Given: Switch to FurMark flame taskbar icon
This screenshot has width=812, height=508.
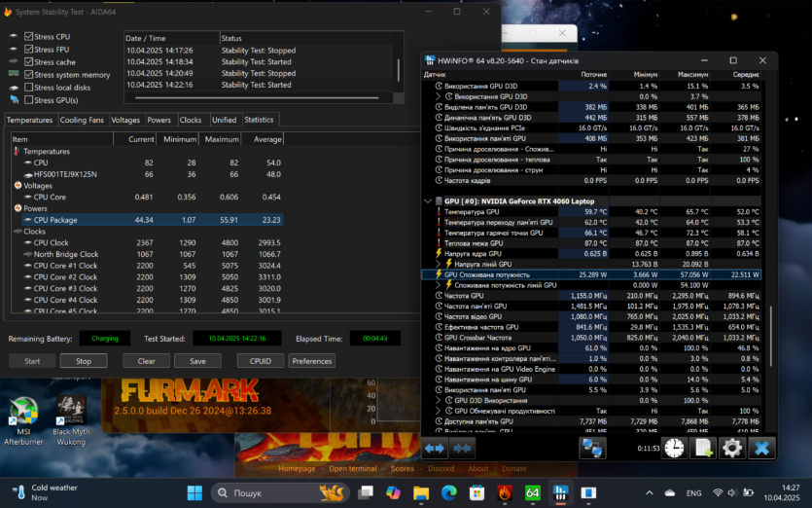Looking at the screenshot, I should click(x=505, y=493).
